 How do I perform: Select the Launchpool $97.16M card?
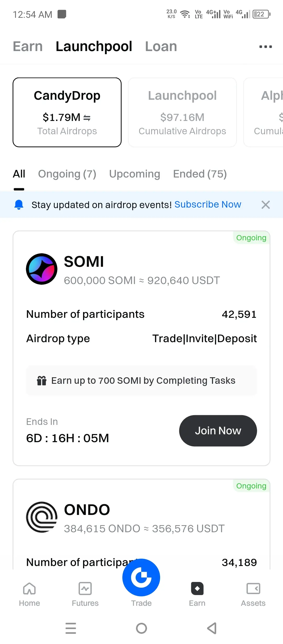[182, 112]
